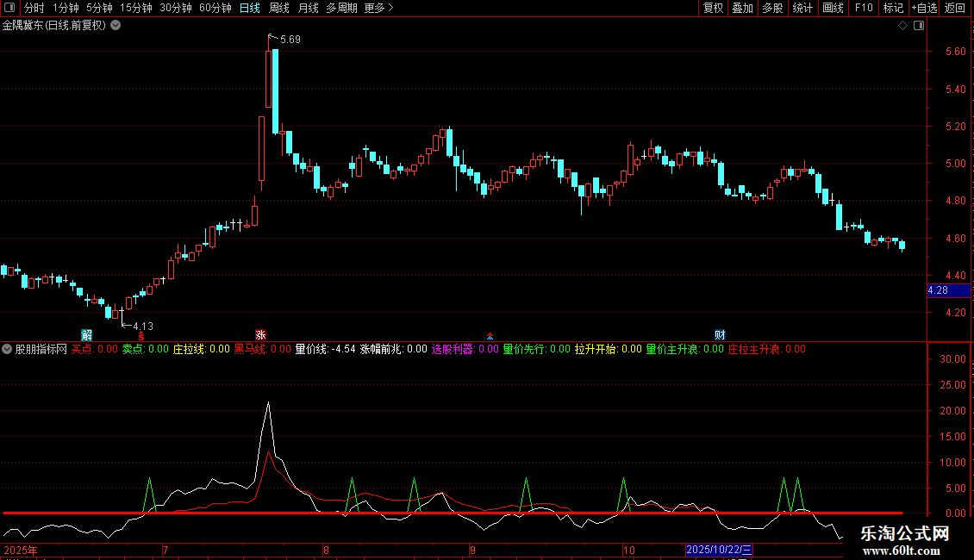Click month 9 on the time axis

[x=472, y=550]
